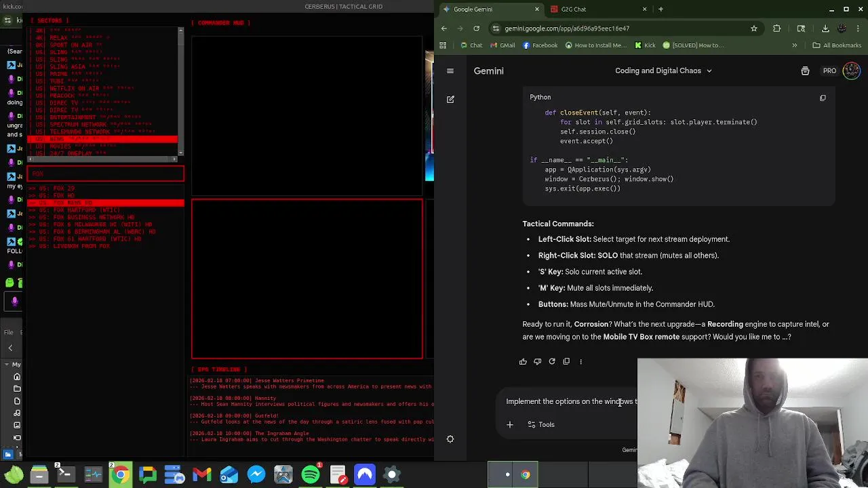Reload the Gemini page
The width and height of the screenshot is (868, 488).
pos(477,28)
